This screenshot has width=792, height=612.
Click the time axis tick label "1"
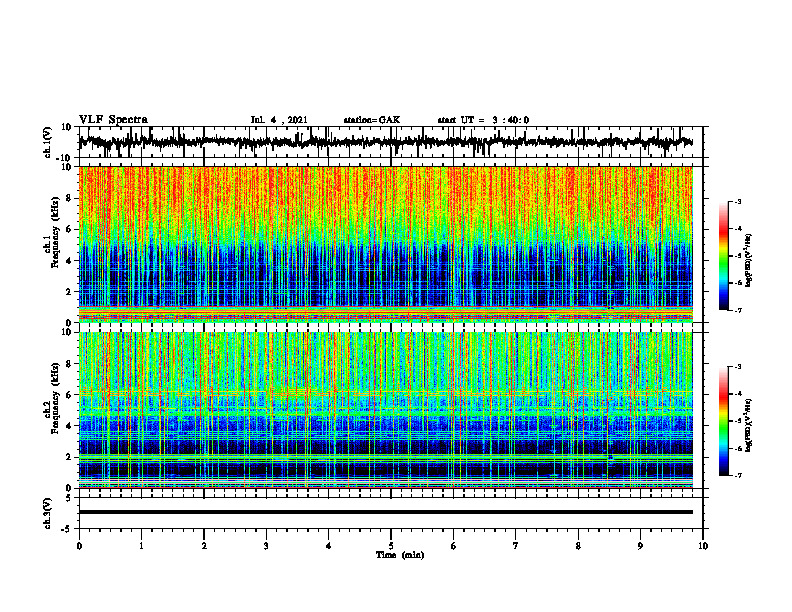(x=141, y=546)
